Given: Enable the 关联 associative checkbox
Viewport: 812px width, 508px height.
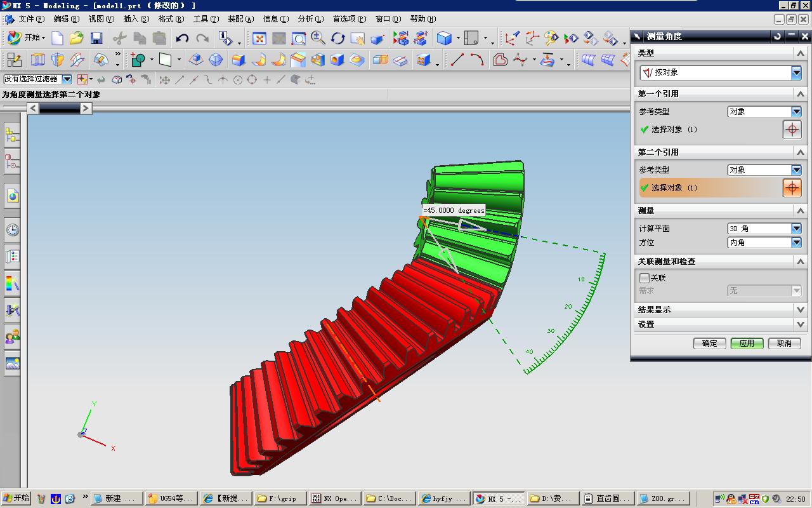Looking at the screenshot, I should pos(645,278).
